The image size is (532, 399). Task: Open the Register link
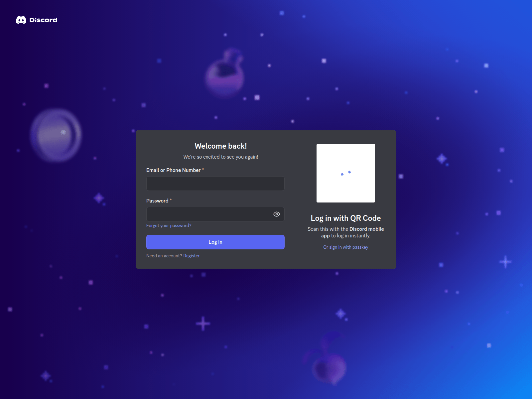pyautogui.click(x=192, y=256)
